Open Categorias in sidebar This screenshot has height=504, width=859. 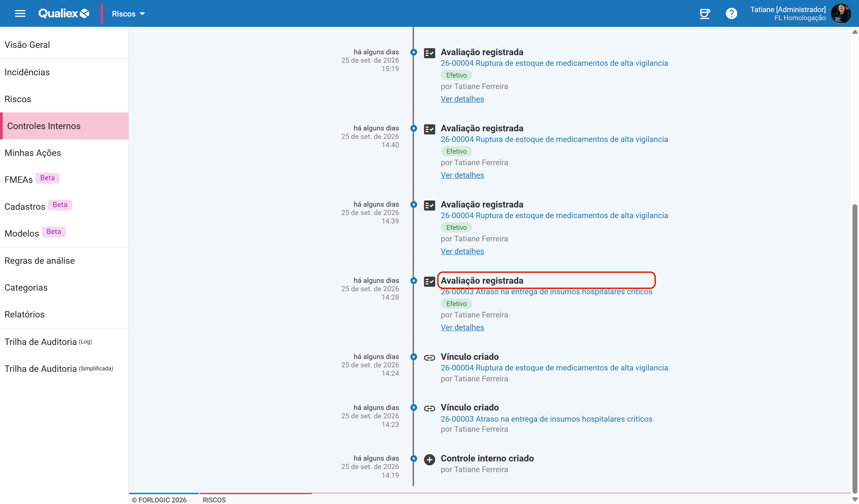[64, 288]
